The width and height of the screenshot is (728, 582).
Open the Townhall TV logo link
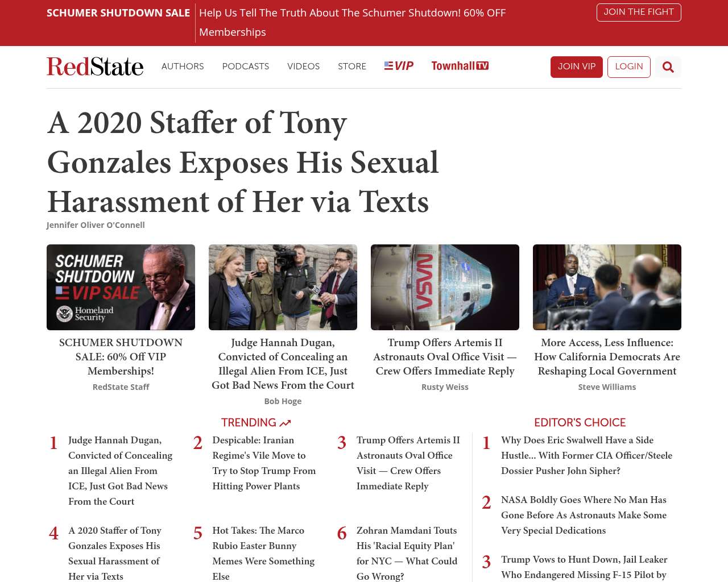click(x=460, y=66)
